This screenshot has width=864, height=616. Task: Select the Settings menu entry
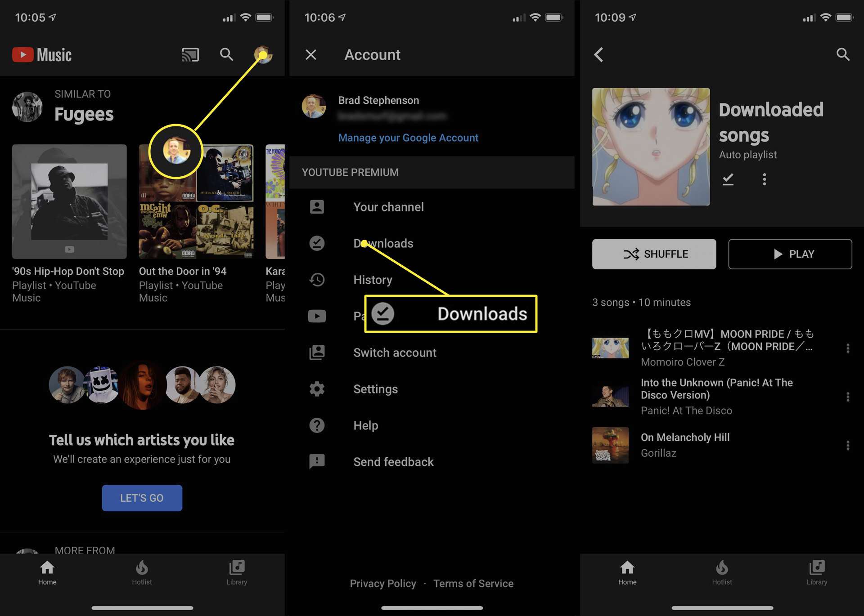pyautogui.click(x=375, y=389)
